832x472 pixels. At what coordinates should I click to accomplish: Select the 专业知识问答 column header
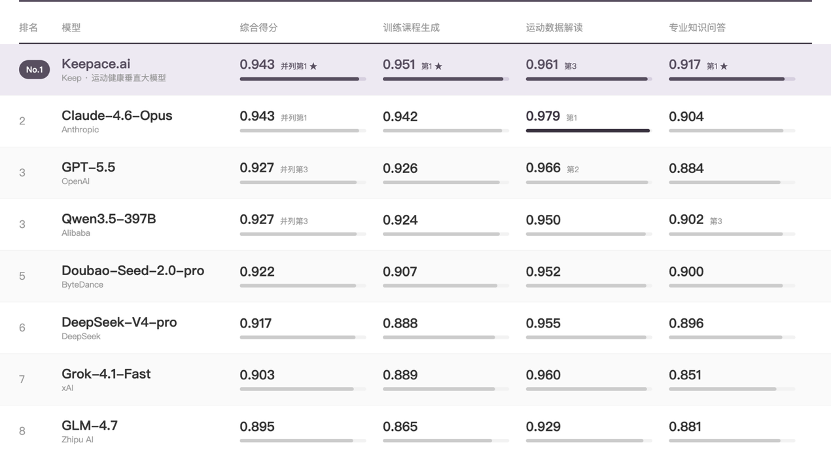tap(697, 28)
